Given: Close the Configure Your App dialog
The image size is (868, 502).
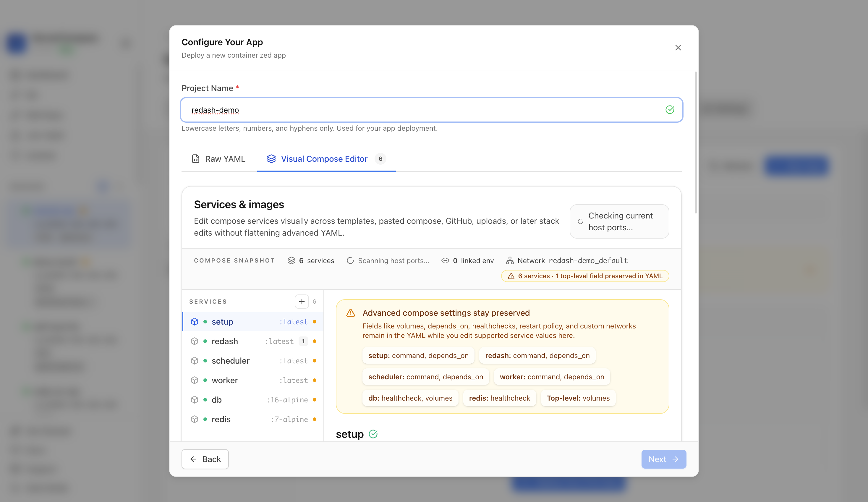Looking at the screenshot, I should [678, 48].
